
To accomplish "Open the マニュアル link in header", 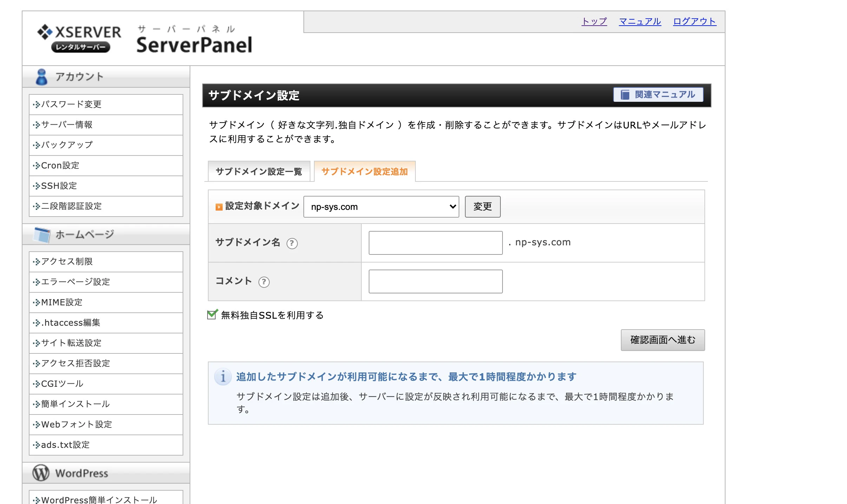I will tap(640, 22).
